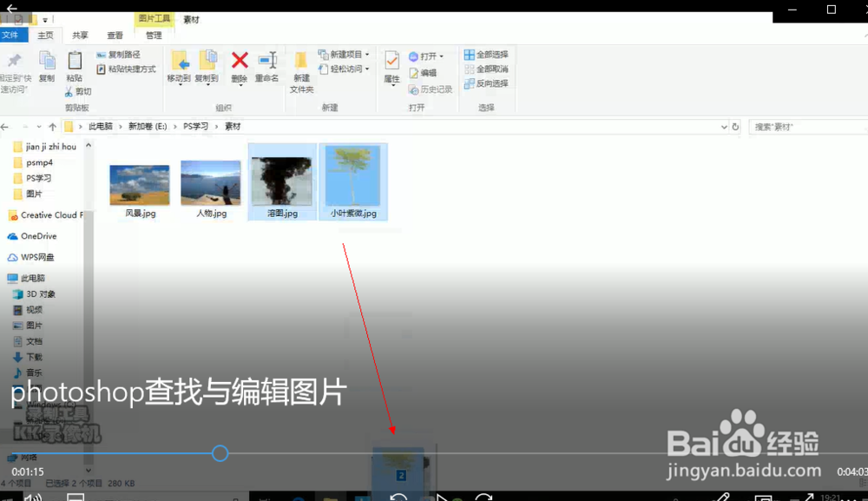Click the skip-back circular arrow in player
Image resolution: width=868 pixels, height=501 pixels.
pos(398,497)
